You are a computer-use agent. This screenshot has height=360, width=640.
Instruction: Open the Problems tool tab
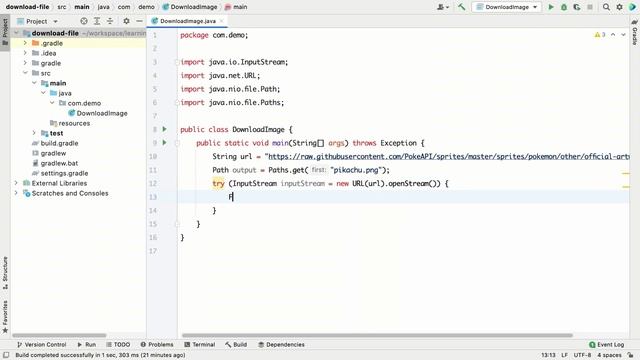click(157, 344)
